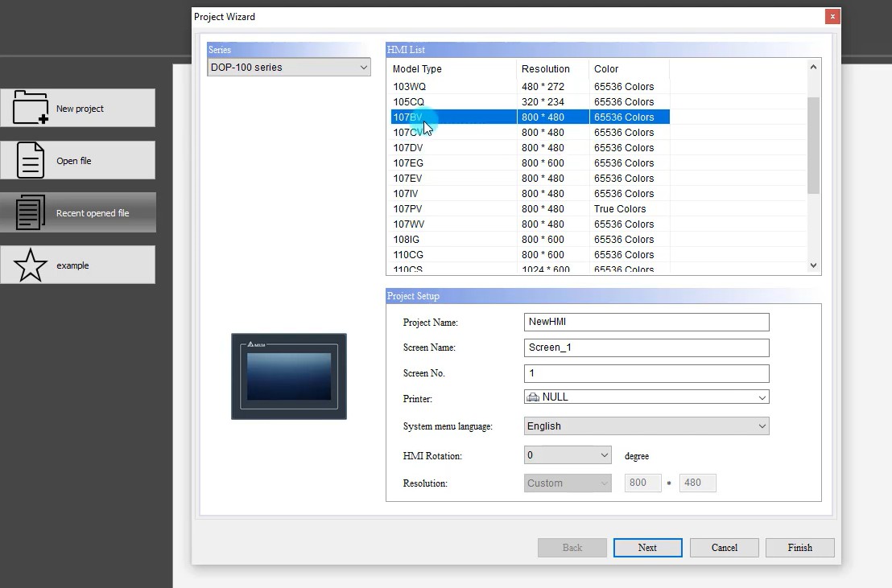Click the Recent opened file icon

tap(30, 212)
